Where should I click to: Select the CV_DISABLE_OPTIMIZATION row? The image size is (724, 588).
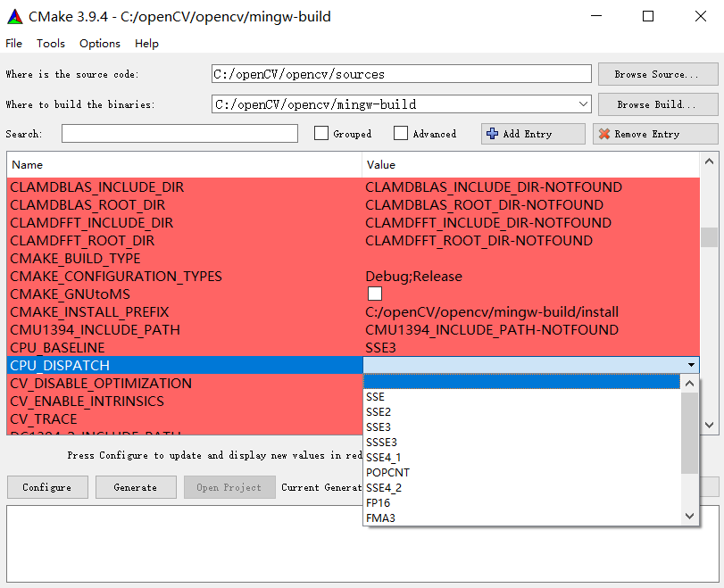click(185, 384)
